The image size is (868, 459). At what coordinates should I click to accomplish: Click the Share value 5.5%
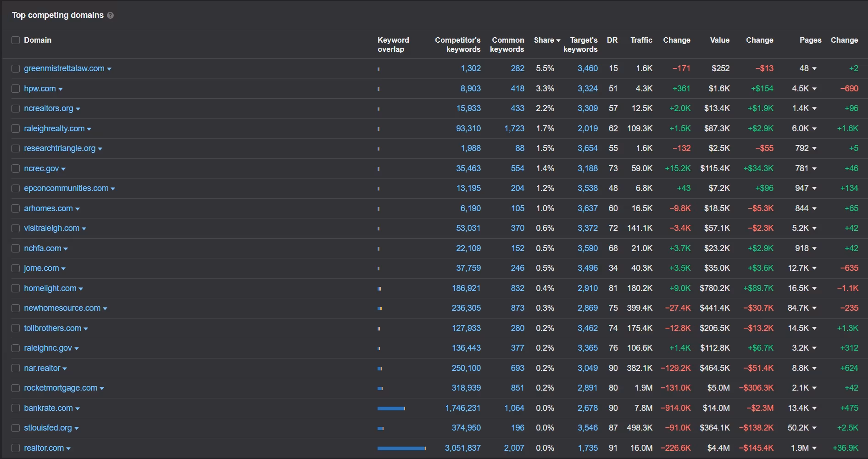click(545, 68)
